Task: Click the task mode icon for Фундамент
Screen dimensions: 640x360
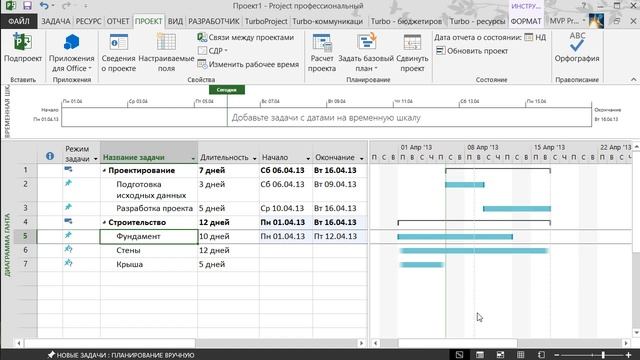Action: [x=68, y=236]
